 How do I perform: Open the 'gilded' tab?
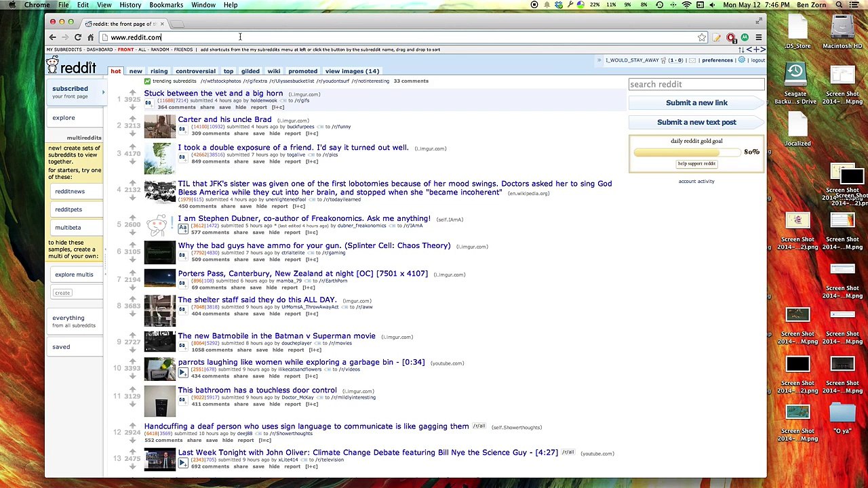(x=250, y=71)
